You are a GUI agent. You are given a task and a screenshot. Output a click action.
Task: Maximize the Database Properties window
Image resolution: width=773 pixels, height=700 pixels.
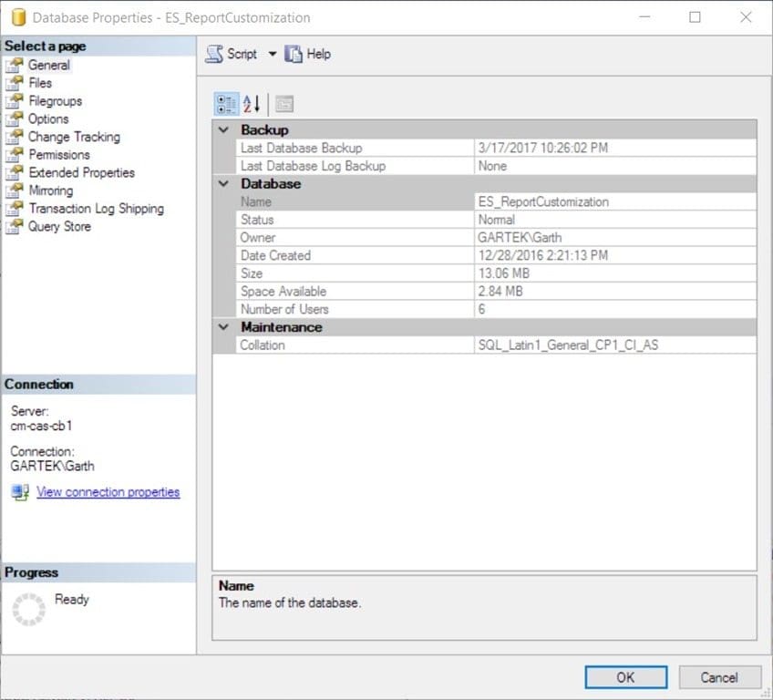695,17
